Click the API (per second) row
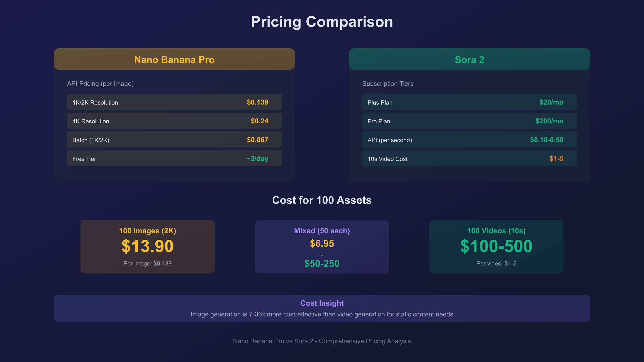644x362 pixels. pyautogui.click(x=470, y=140)
